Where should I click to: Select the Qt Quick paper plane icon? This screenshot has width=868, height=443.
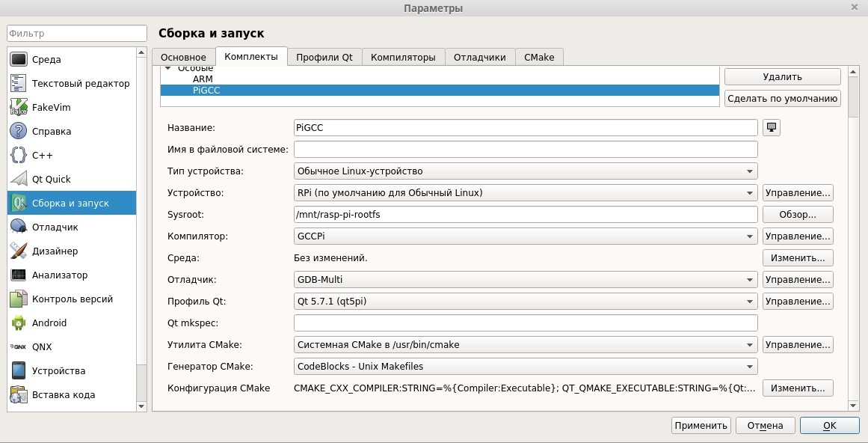click(19, 180)
